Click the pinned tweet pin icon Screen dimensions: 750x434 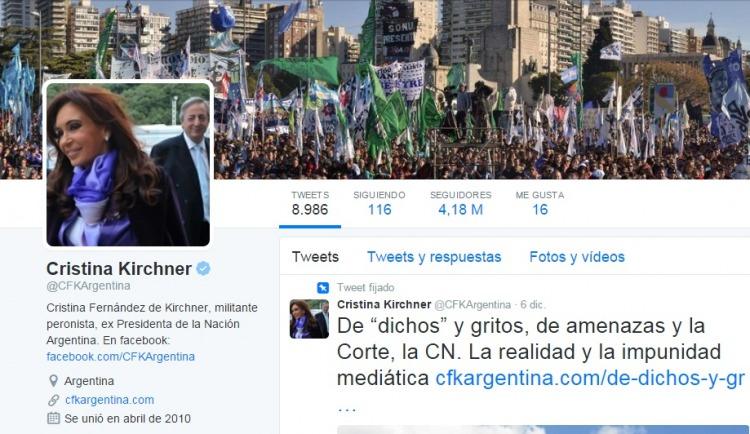click(x=323, y=288)
